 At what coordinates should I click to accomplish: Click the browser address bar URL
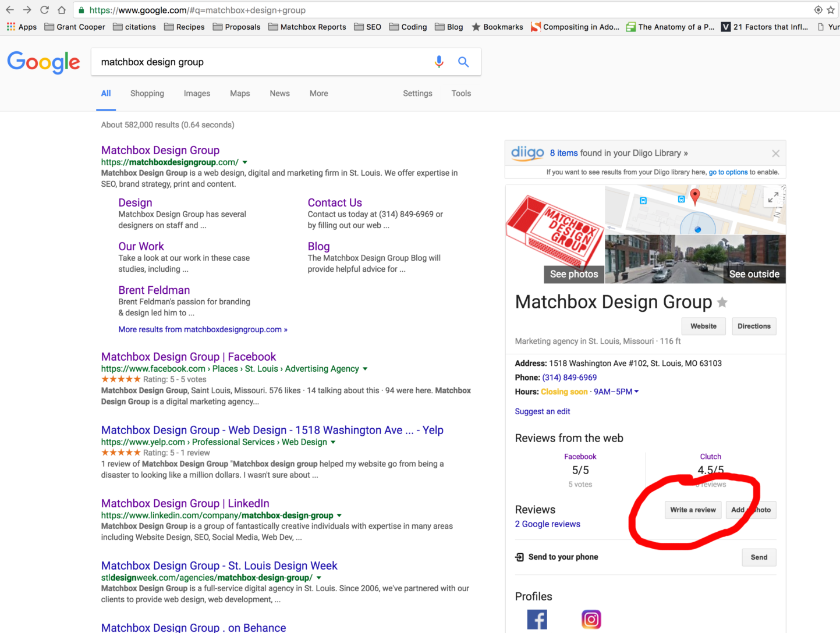pos(197,10)
